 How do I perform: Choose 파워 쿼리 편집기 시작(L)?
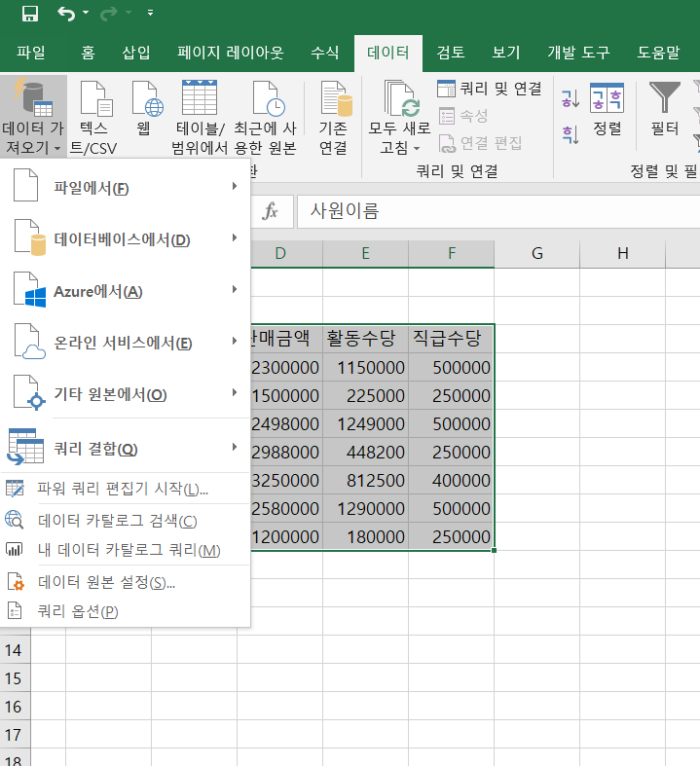(x=125, y=488)
